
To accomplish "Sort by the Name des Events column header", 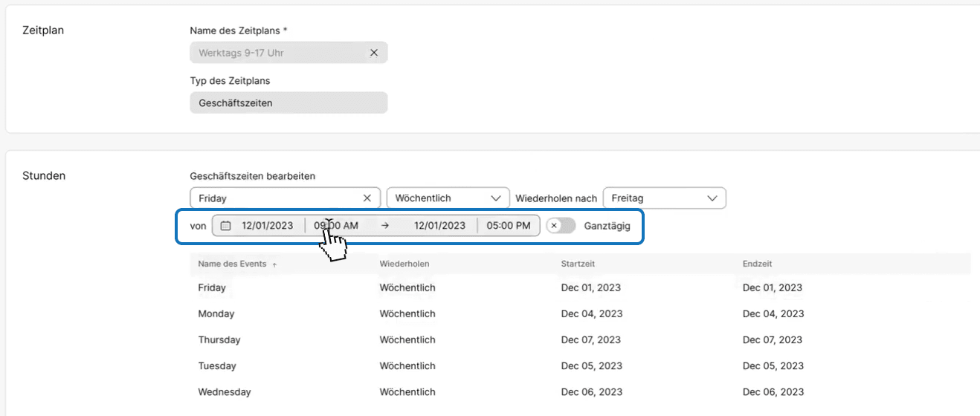I will [x=232, y=264].
